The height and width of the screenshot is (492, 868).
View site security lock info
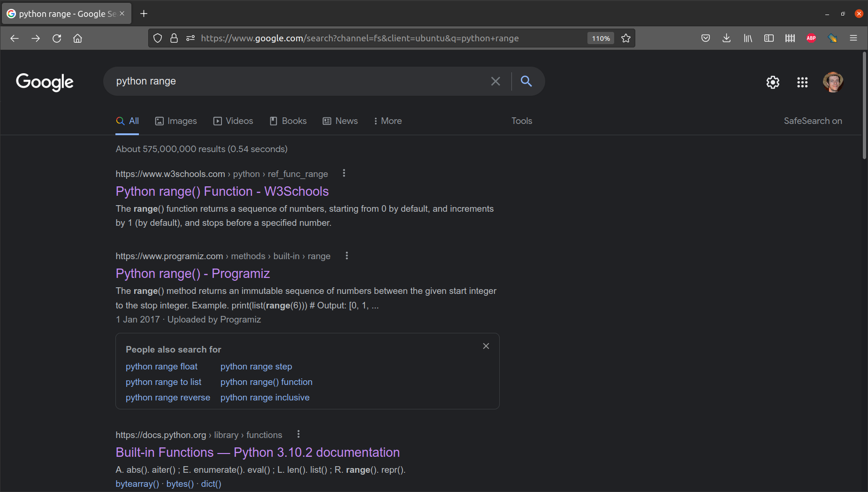tap(174, 38)
